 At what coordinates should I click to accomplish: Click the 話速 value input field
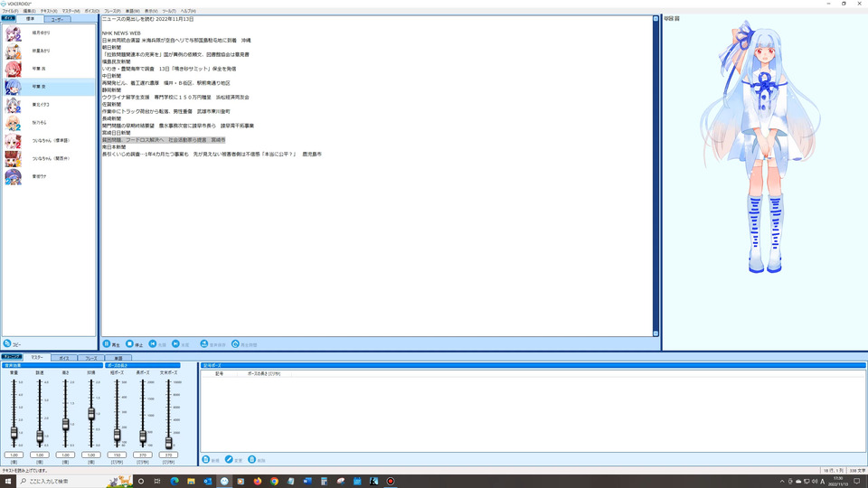tap(40, 455)
